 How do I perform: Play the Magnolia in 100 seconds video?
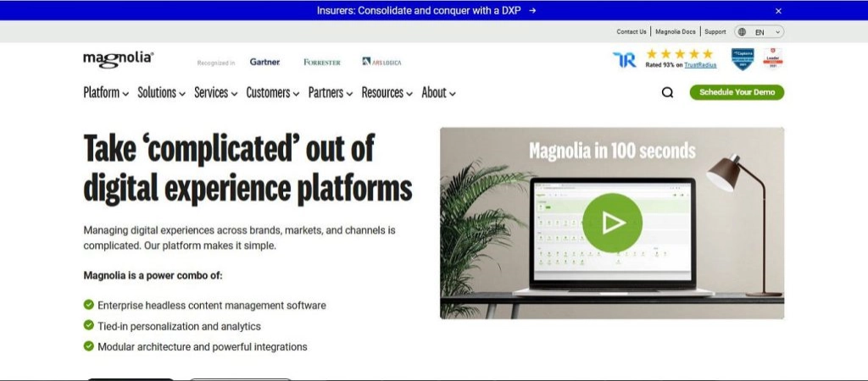click(612, 223)
